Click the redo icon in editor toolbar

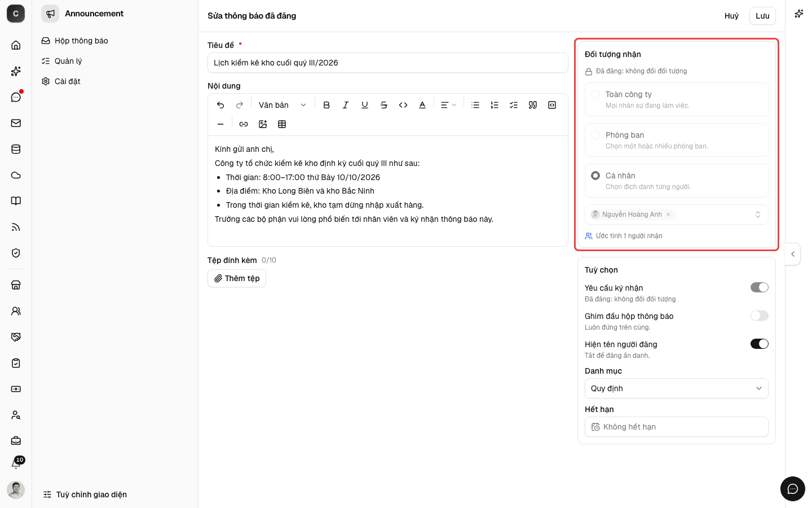click(240, 105)
